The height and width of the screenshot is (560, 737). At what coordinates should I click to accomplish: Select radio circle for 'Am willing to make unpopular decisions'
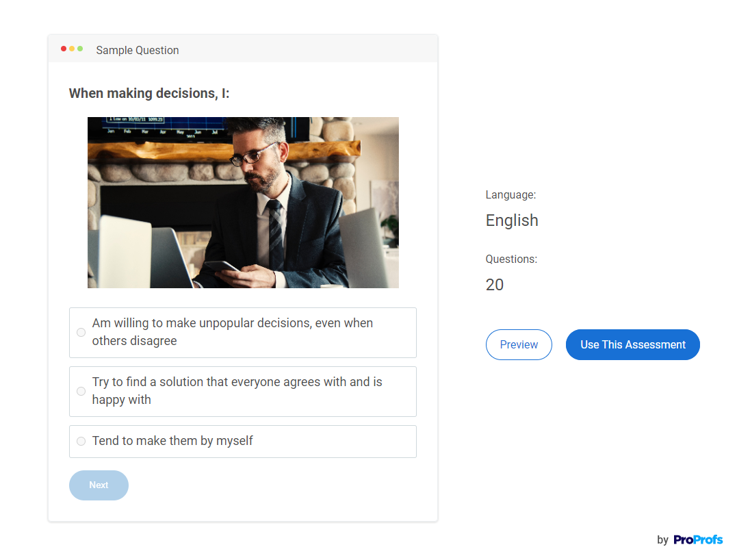click(81, 332)
